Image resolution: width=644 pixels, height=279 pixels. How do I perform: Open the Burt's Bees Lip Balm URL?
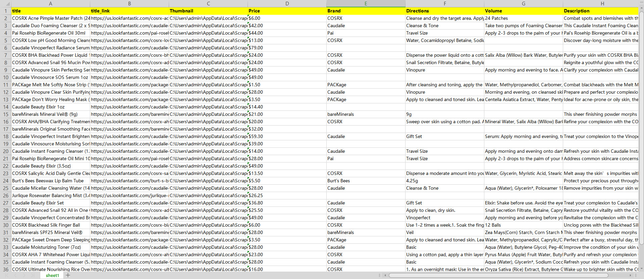(x=129, y=181)
